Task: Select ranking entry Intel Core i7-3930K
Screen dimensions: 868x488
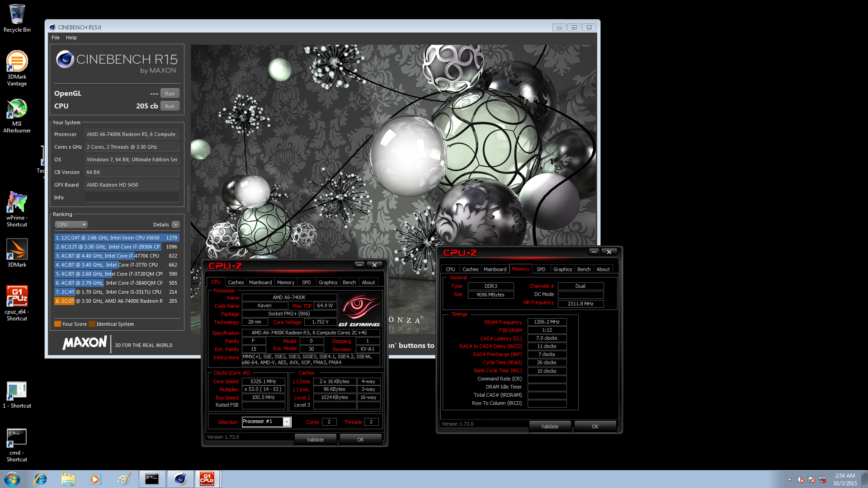Action: (x=117, y=247)
